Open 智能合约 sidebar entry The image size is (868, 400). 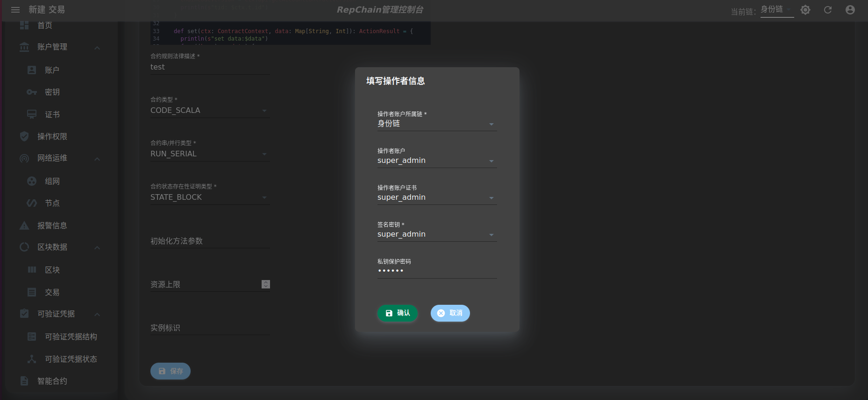[52, 381]
